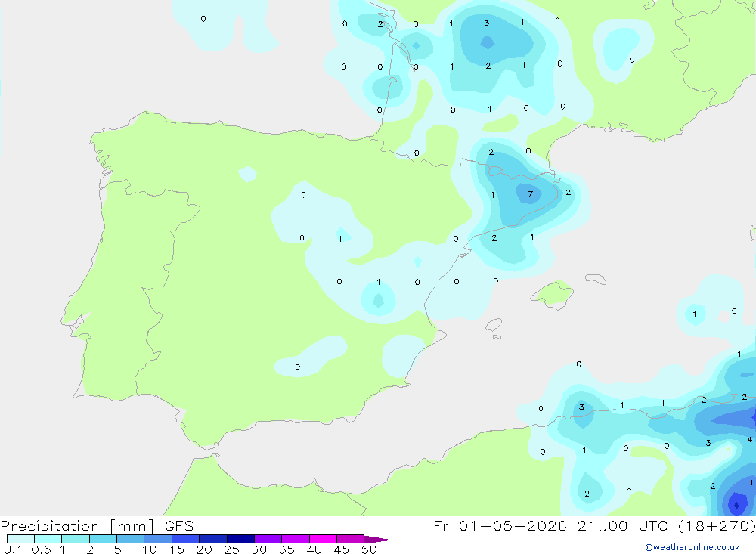Select the 2–5 mm legend color swatch
The width and height of the screenshot is (756, 554).
[103, 539]
